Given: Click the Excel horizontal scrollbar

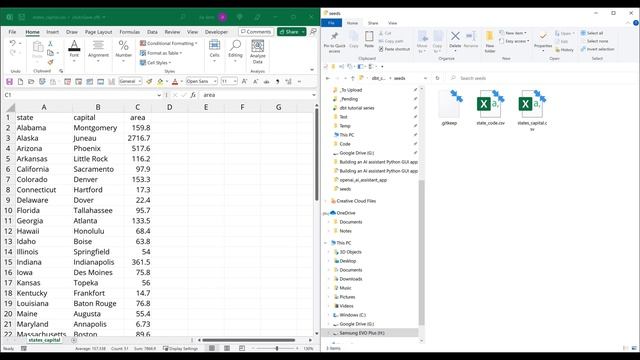Looking at the screenshot, I should click(x=249, y=340).
